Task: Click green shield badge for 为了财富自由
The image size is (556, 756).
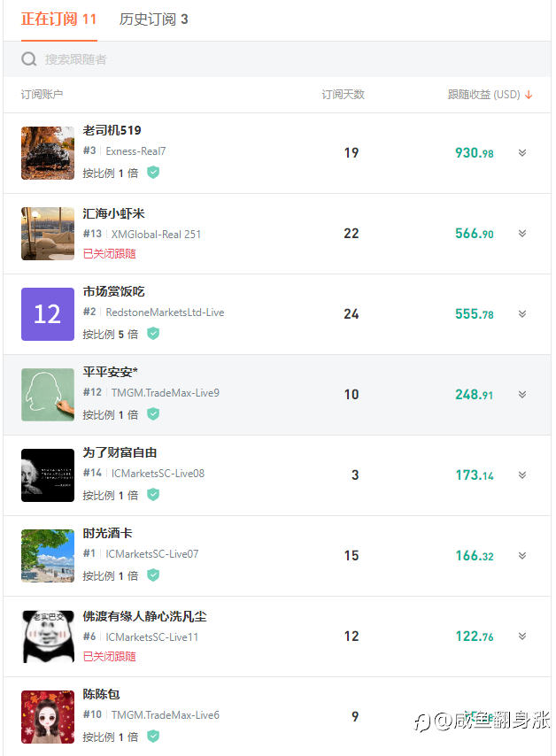Action: click(153, 494)
